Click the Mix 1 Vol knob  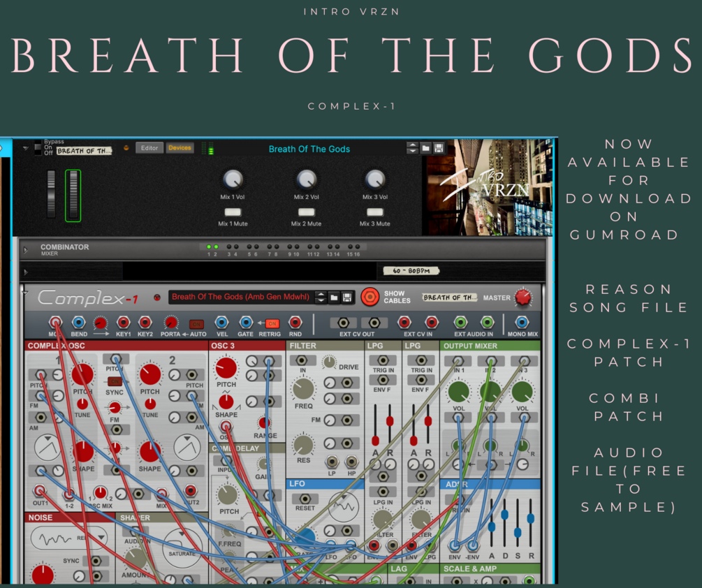click(x=233, y=179)
